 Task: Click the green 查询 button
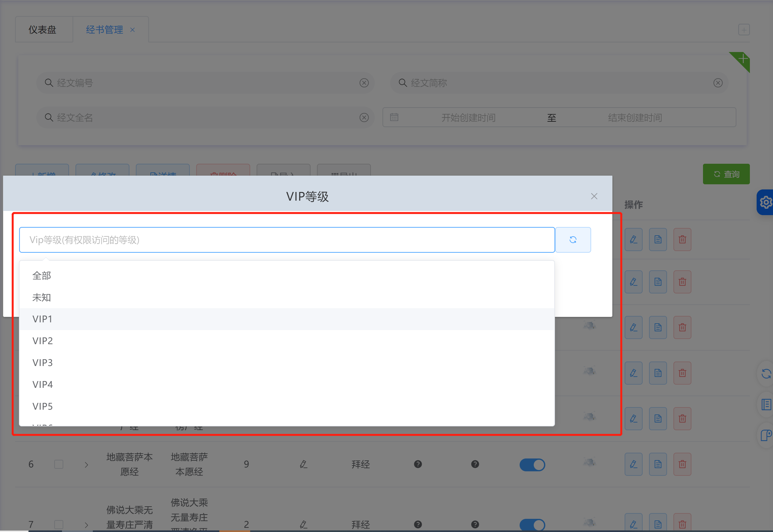click(726, 174)
